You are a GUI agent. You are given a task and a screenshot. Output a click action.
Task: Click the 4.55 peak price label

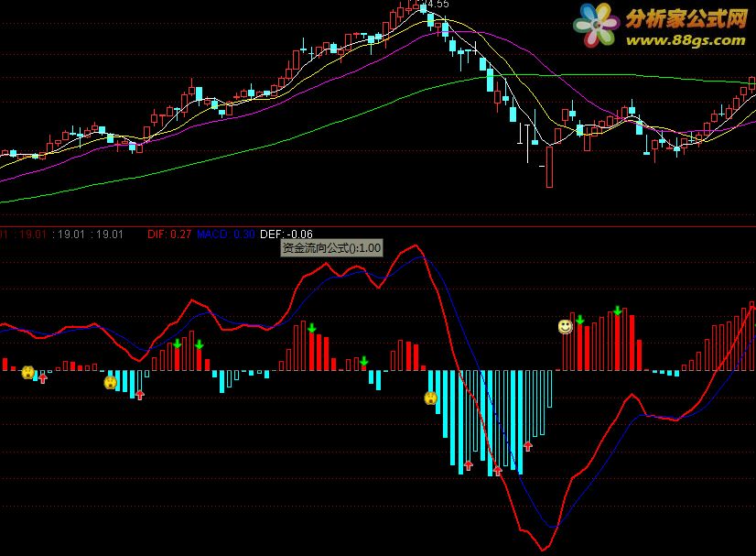click(438, 5)
